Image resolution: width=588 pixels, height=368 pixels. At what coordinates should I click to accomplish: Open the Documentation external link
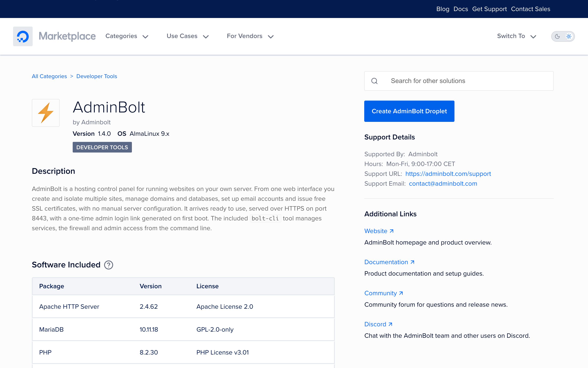(389, 262)
